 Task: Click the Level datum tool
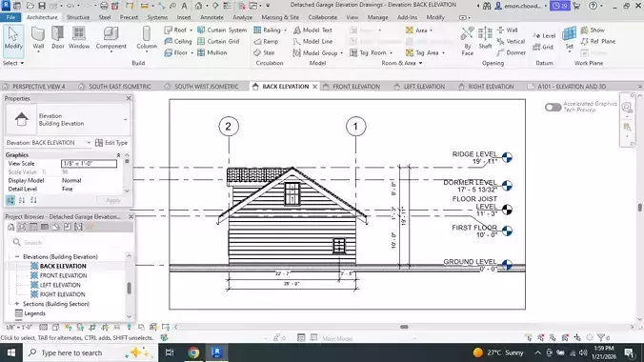[x=544, y=36]
